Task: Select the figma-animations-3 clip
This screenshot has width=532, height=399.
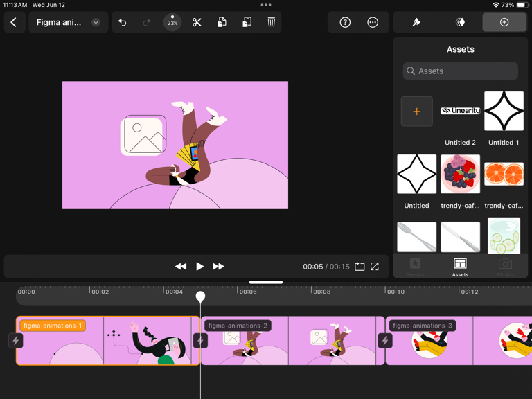Action: [x=459, y=341]
